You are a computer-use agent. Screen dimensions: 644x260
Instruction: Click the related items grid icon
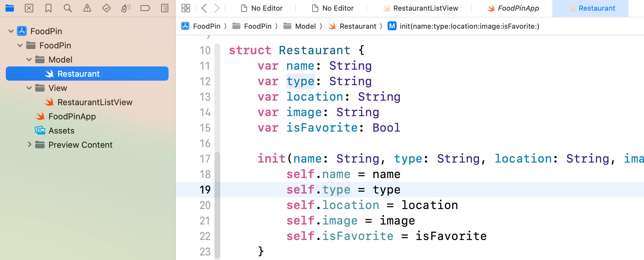(186, 8)
